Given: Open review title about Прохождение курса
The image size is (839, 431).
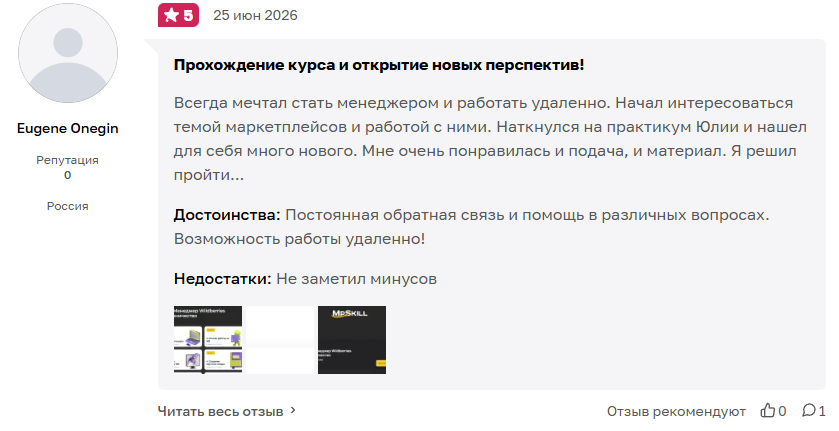Looking at the screenshot, I should 379,65.
